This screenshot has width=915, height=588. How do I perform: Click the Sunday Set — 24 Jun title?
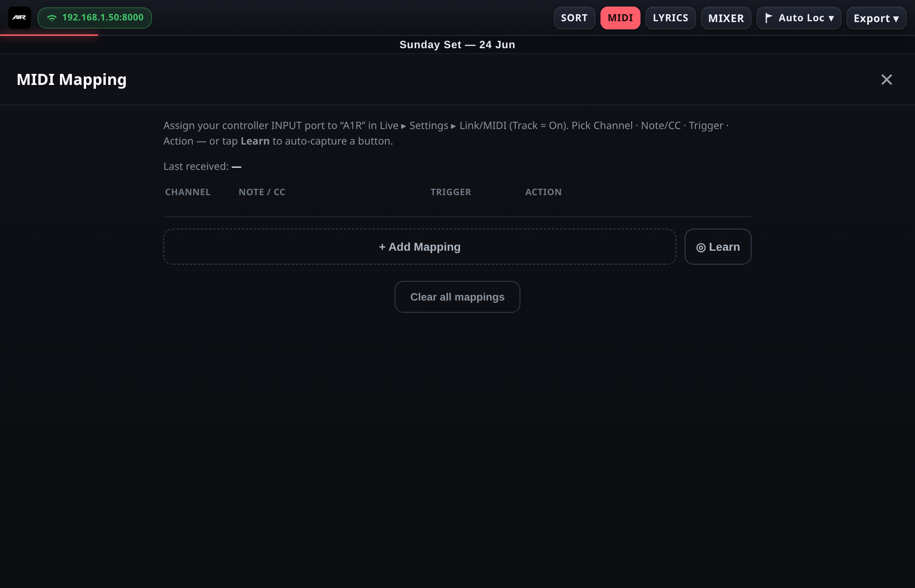coord(457,45)
